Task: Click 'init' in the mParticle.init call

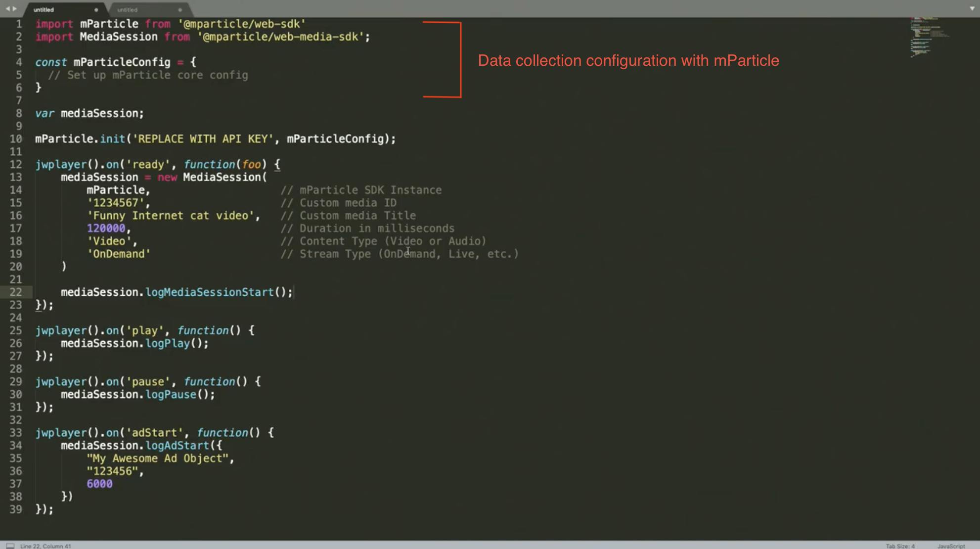Action: [112, 139]
